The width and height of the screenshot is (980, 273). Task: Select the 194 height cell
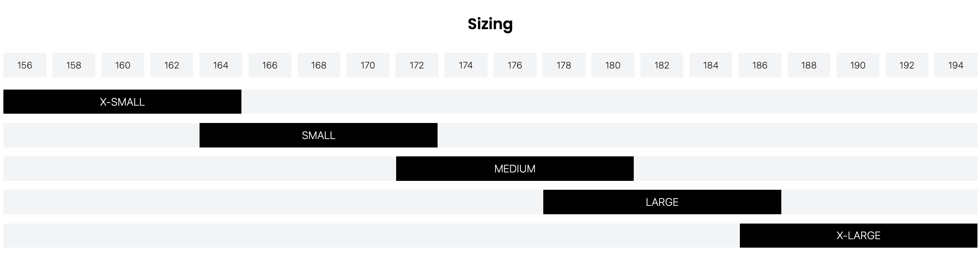coord(955,65)
